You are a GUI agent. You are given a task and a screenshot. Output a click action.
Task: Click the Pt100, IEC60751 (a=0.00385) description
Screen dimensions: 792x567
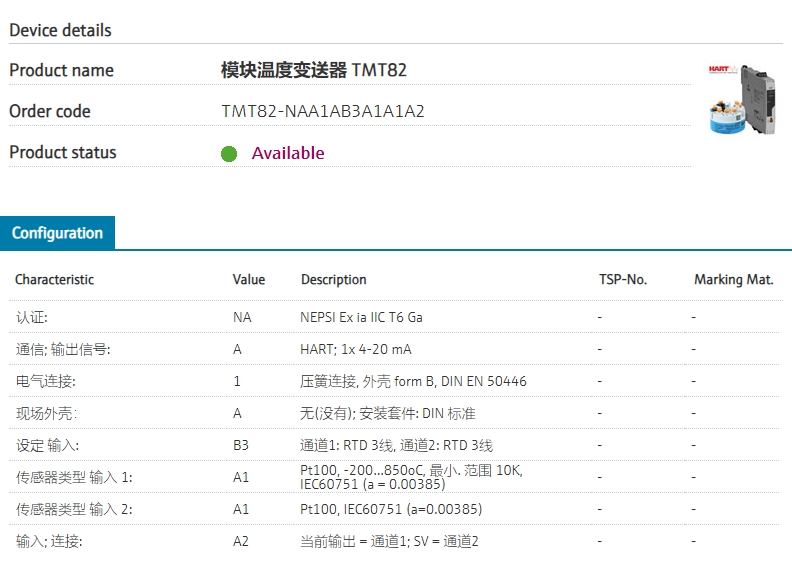pyautogui.click(x=391, y=509)
